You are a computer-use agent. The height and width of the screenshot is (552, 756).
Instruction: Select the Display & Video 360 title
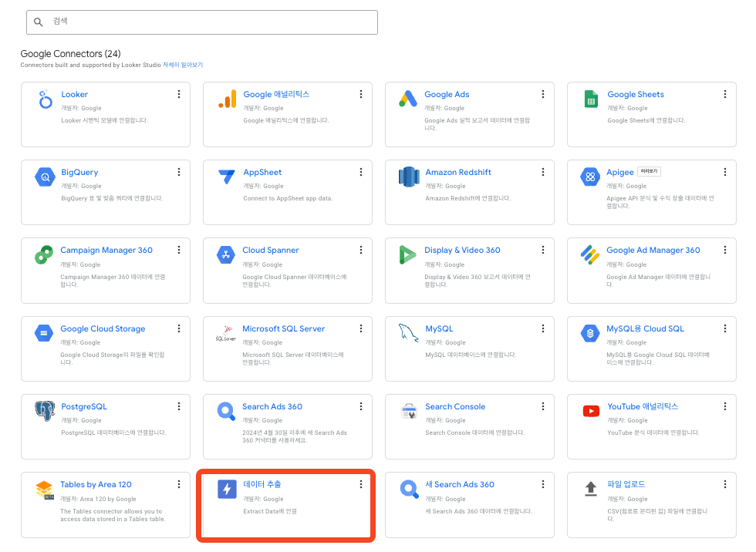click(x=462, y=251)
